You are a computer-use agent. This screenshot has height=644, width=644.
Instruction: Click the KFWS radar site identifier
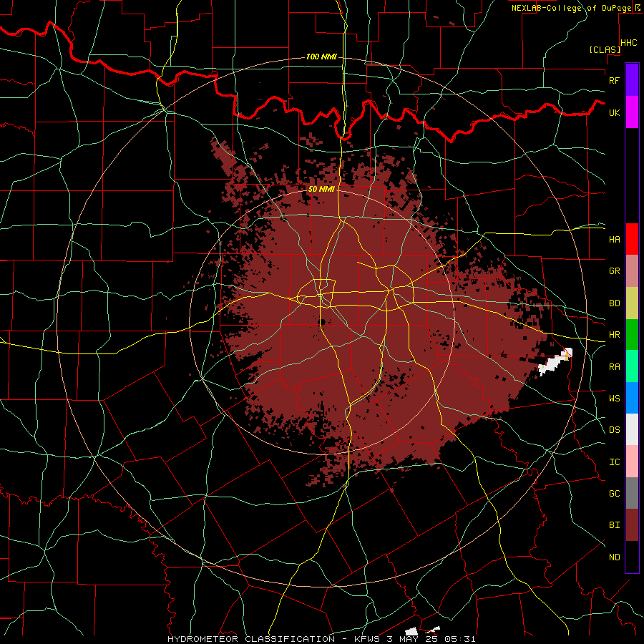[x=366, y=639]
